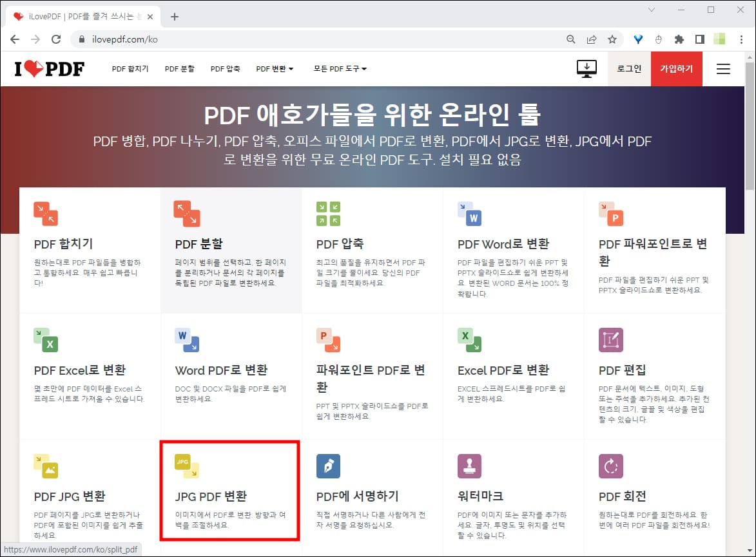The image size is (756, 557).
Task: Open the PDF 편집 editing tool icon
Action: [x=610, y=339]
